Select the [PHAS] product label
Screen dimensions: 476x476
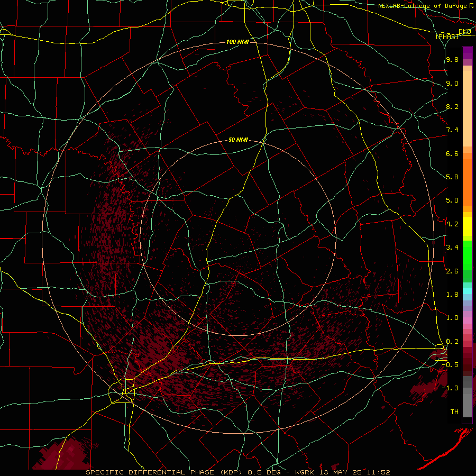[x=447, y=36]
